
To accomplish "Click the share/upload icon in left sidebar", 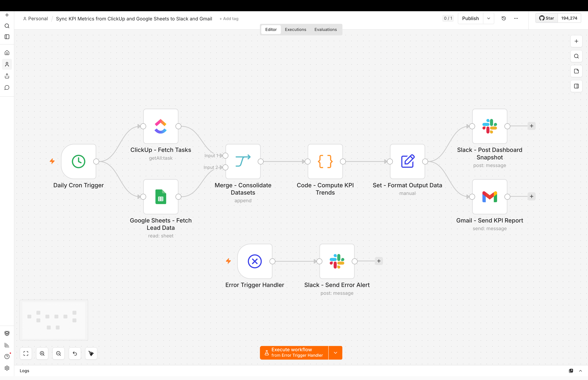I will pyautogui.click(x=7, y=76).
